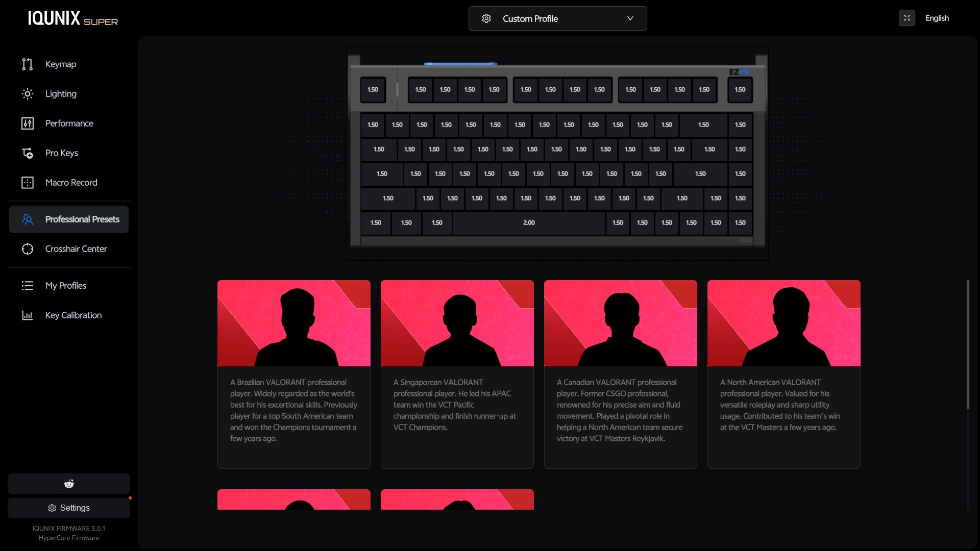Click the Keymap sidebar icon
Image resolution: width=980 pixels, height=551 pixels.
(x=28, y=64)
